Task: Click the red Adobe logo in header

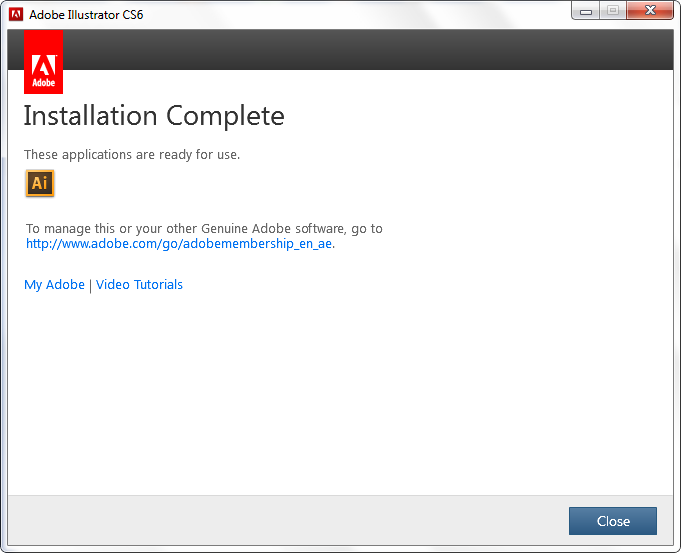Action: point(43,61)
